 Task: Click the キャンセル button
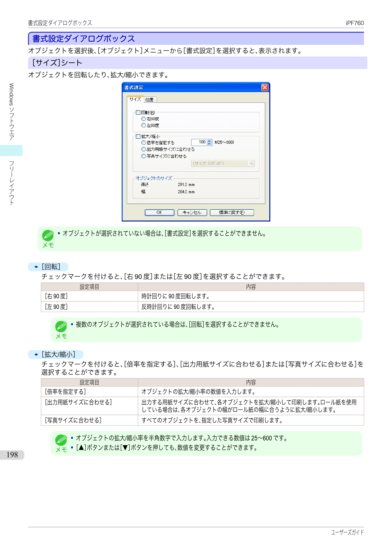click(192, 212)
